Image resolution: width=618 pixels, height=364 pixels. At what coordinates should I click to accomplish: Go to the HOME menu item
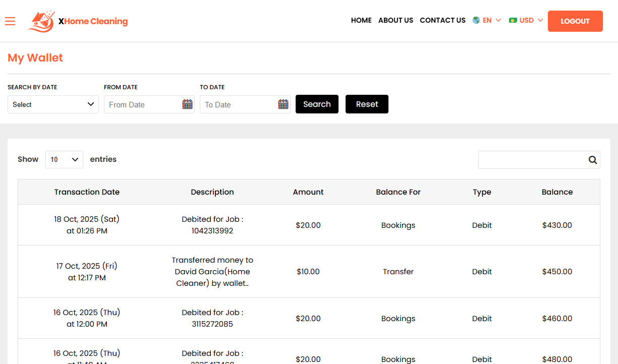point(361,20)
